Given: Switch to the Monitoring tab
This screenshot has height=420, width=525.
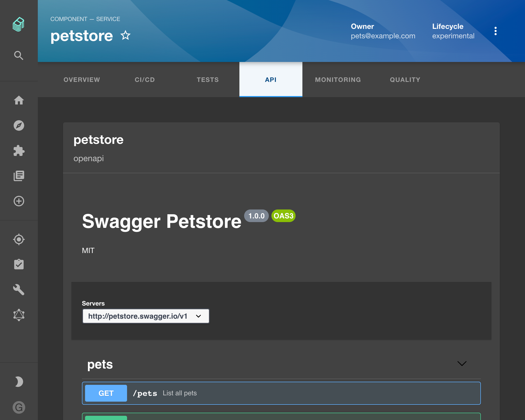Looking at the screenshot, I should click(x=338, y=80).
